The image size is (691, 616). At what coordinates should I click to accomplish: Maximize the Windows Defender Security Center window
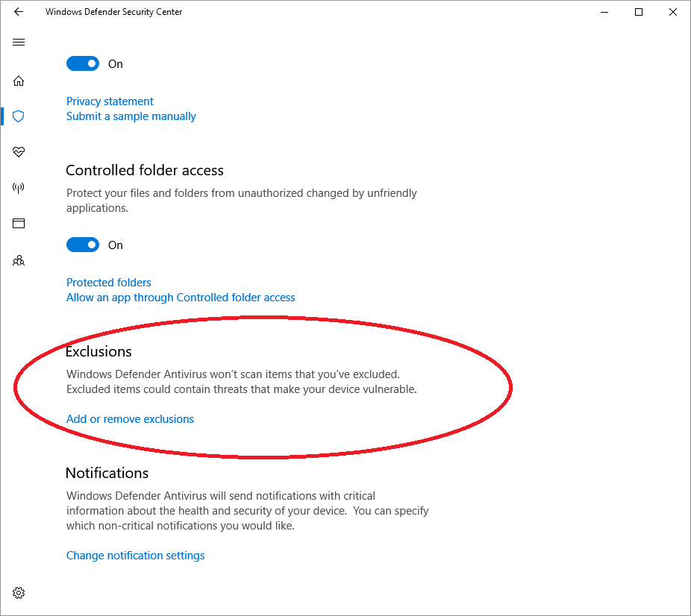pos(639,12)
